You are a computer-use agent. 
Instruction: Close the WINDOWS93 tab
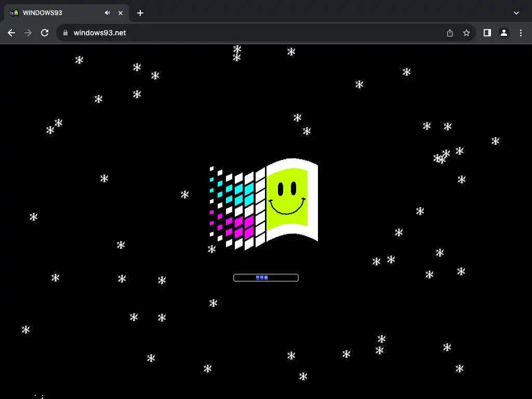tap(121, 13)
